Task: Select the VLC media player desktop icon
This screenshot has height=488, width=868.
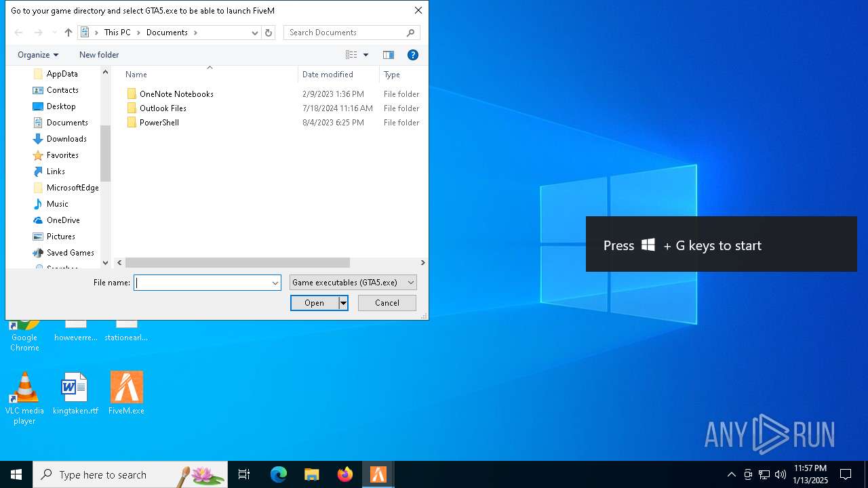Action: pos(24,399)
